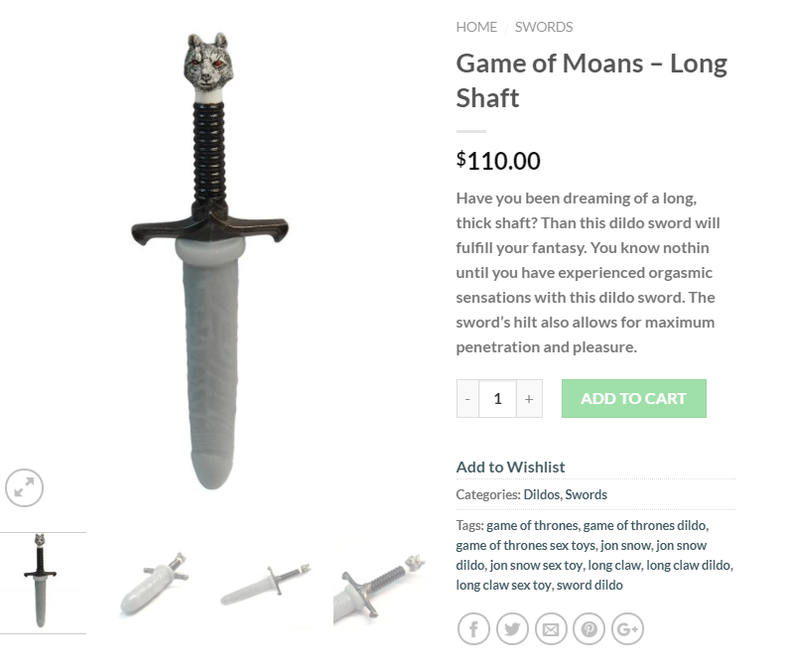
Task: Open the Dildos category link
Action: (542, 495)
